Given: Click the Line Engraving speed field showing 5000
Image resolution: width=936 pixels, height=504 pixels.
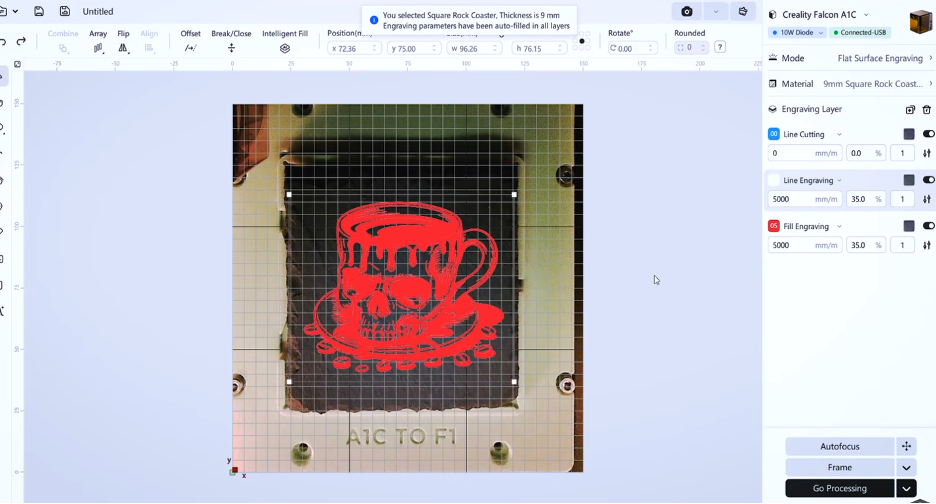Looking at the screenshot, I should pos(805,199).
